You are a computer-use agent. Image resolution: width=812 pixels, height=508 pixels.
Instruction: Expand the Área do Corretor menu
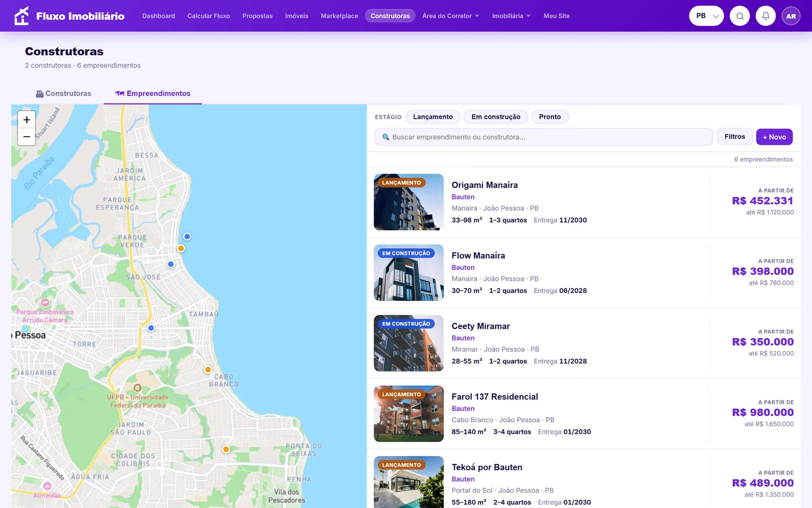pos(451,16)
